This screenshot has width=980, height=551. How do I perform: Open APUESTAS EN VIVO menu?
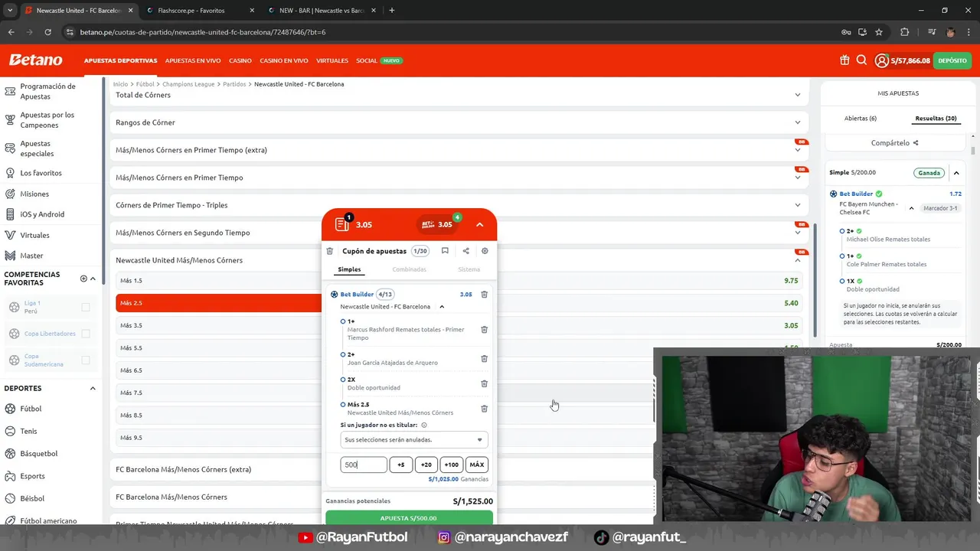[x=193, y=60]
